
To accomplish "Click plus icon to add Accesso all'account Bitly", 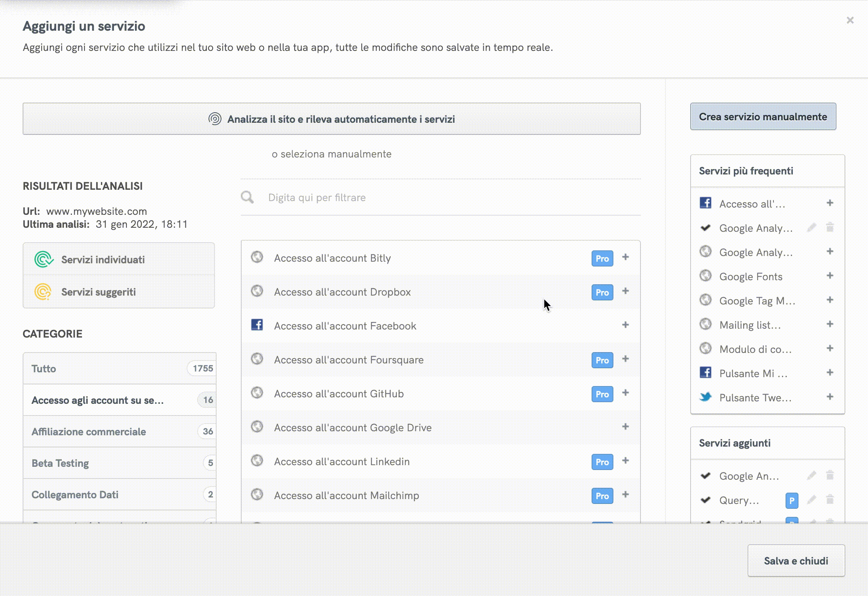I will tap(625, 257).
